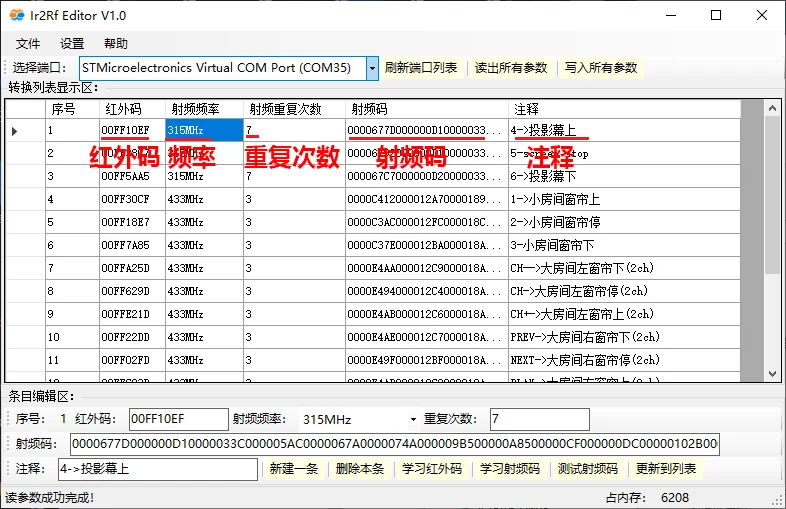Click the 射频重复次数 column header
This screenshot has height=509, width=786.
(294, 109)
